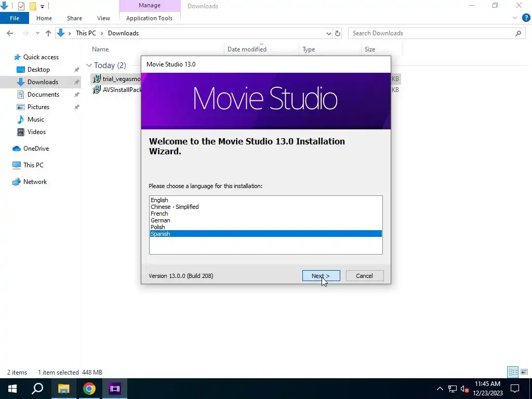
Task: Select English as the installation language
Action: [265, 200]
